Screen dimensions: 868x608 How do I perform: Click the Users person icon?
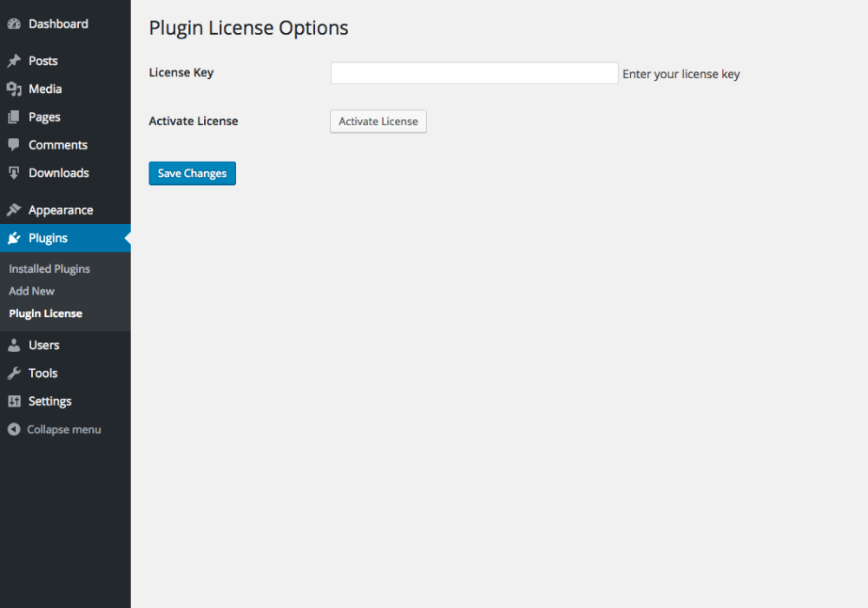pyautogui.click(x=14, y=345)
